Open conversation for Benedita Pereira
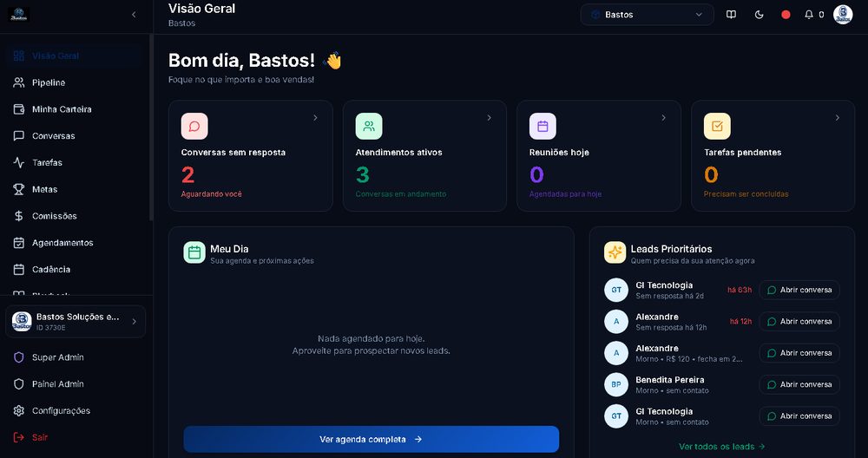The width and height of the screenshot is (868, 458). [799, 384]
